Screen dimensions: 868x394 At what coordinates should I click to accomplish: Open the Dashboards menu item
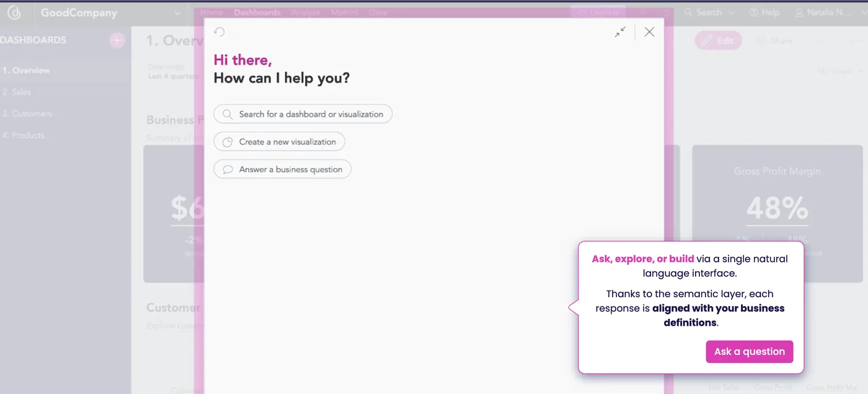click(257, 12)
